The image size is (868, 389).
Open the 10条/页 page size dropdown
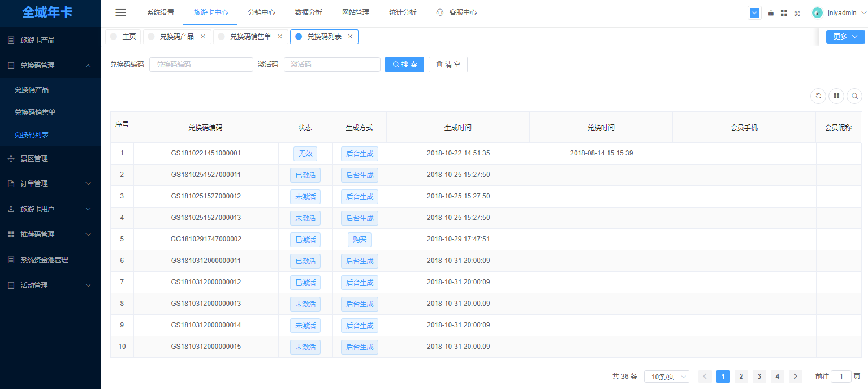pos(666,377)
